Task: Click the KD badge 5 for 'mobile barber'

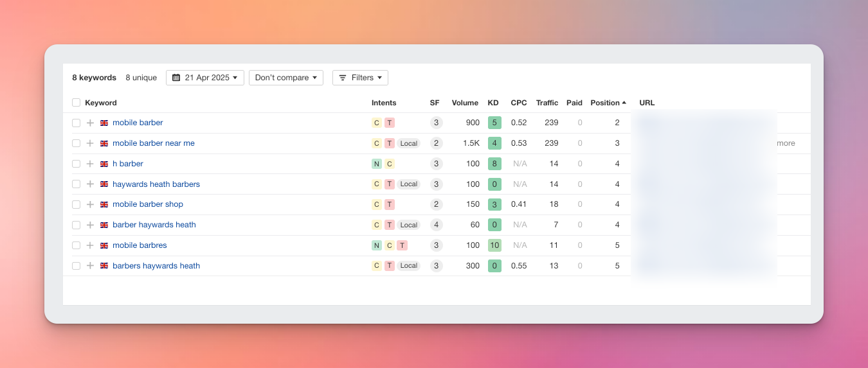Action: (x=494, y=123)
